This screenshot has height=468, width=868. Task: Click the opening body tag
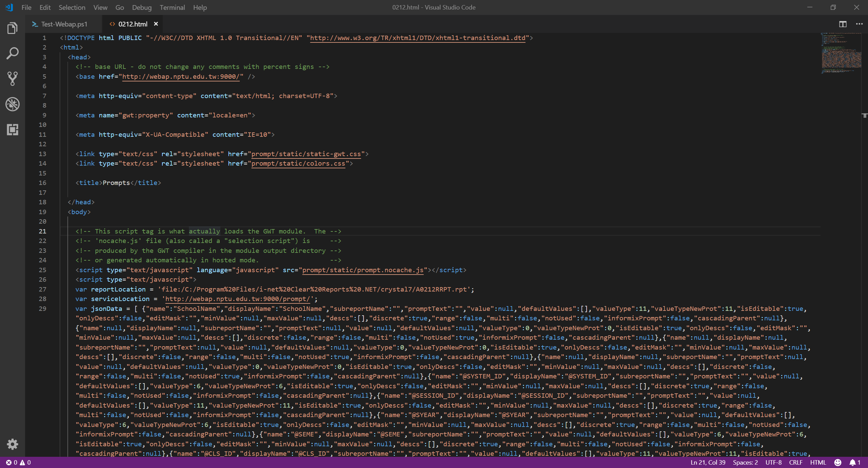click(79, 212)
